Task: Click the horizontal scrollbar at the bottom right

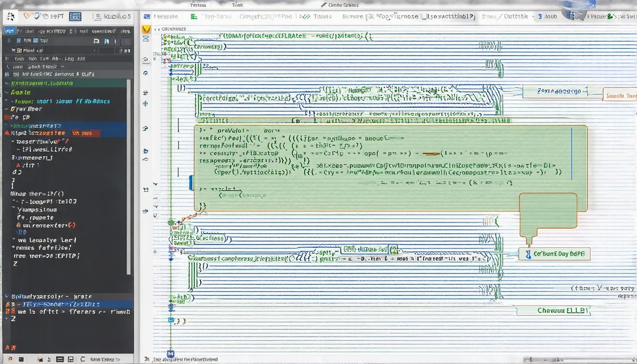Action: [x=581, y=359]
